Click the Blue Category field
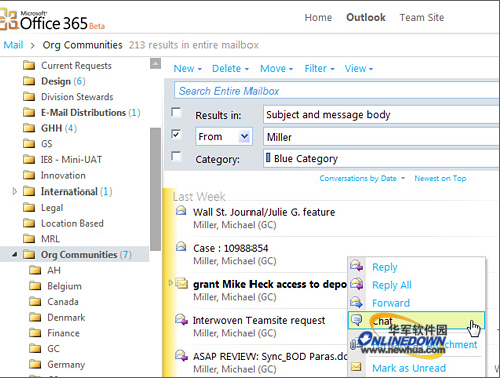The height and width of the screenshot is (378, 500). click(381, 159)
